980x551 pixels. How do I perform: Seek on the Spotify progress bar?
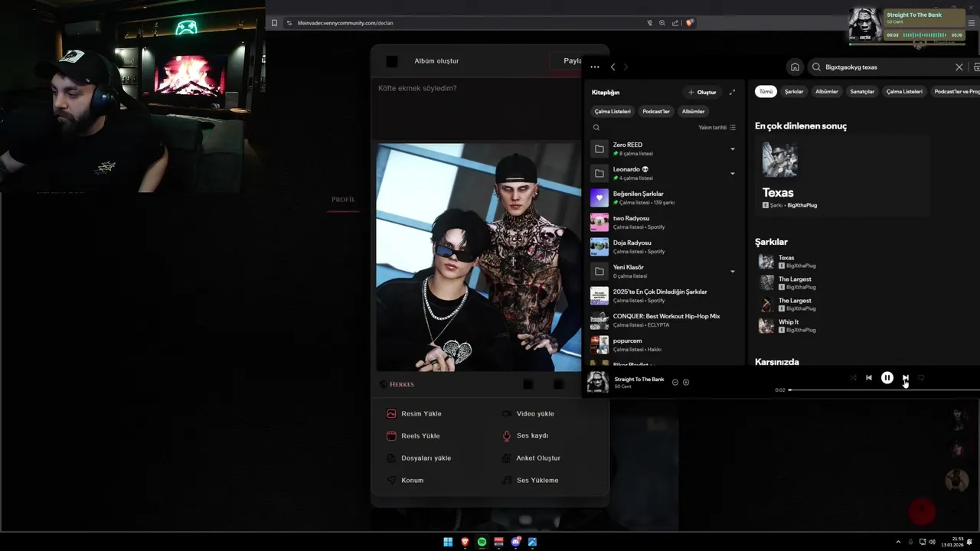[884, 390]
